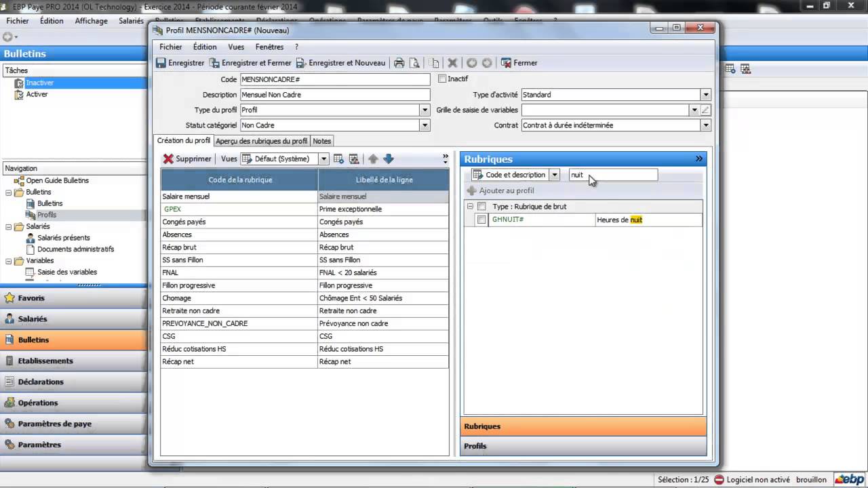
Task: Open print preview with magnifier icon
Action: click(414, 63)
